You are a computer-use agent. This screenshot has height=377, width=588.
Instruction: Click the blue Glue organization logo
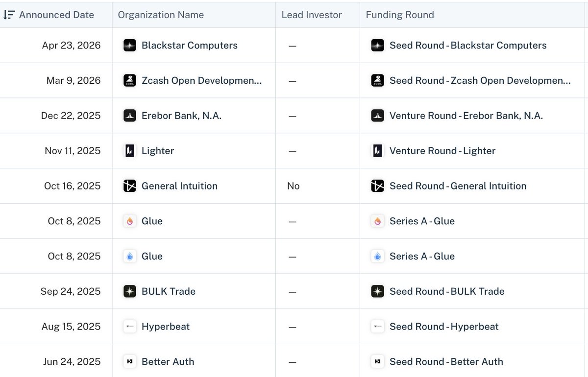click(130, 257)
